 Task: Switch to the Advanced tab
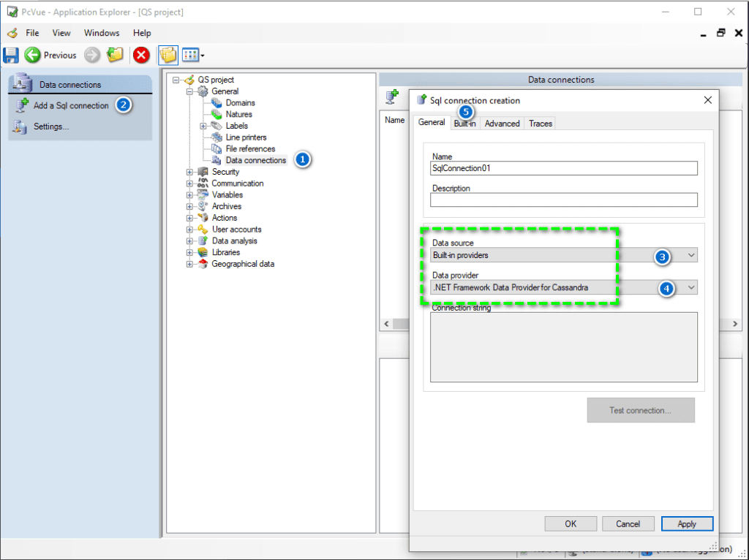tap(502, 123)
